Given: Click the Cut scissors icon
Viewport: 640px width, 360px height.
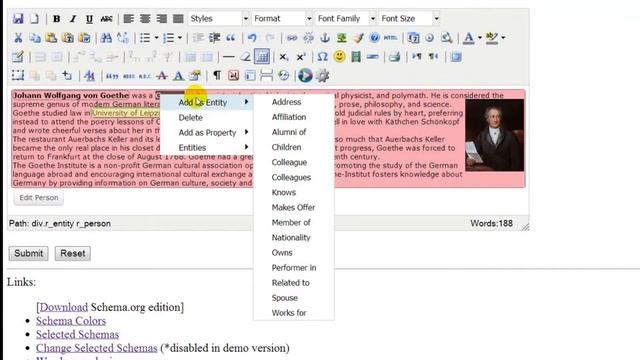Looking at the screenshot, I should [x=18, y=38].
